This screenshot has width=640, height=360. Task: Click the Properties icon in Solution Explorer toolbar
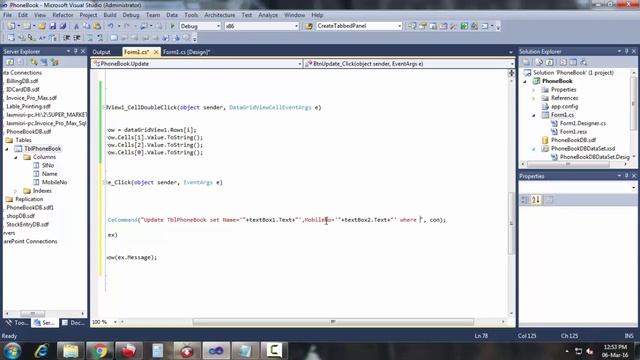click(x=527, y=62)
